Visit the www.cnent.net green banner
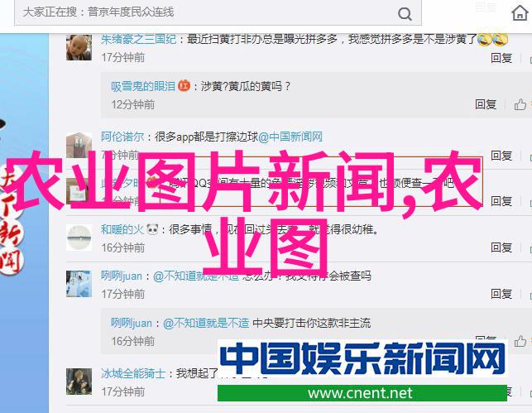 tap(362, 393)
